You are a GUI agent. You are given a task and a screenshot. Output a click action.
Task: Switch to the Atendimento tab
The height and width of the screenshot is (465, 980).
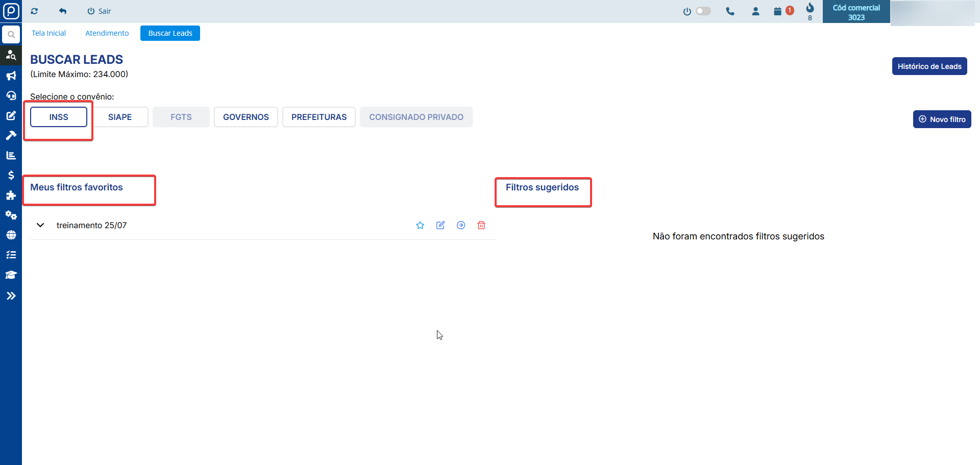coord(107,33)
